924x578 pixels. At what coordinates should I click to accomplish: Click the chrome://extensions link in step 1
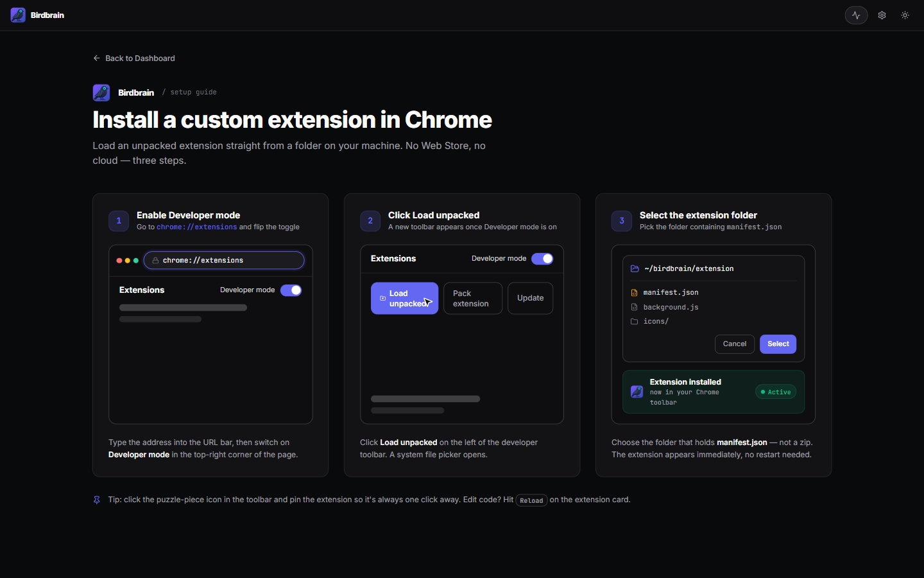(197, 227)
